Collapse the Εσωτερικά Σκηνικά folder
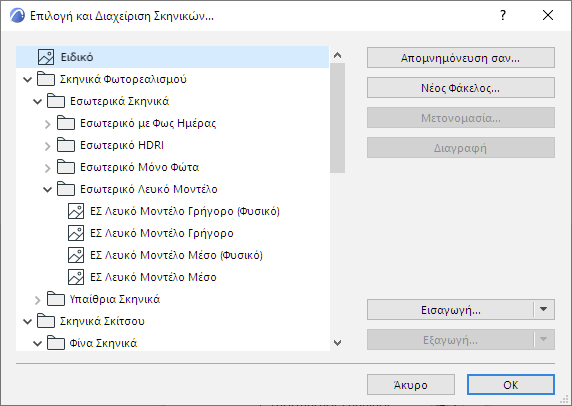 [x=38, y=101]
